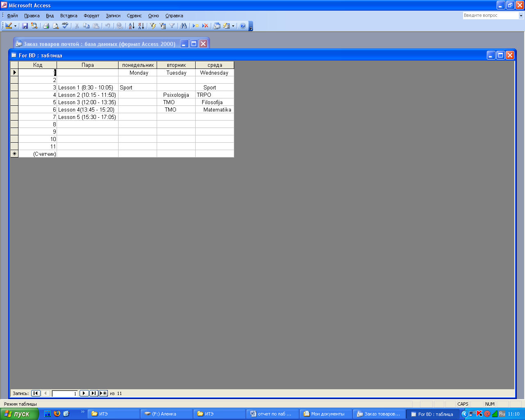Click new record navigation button
Image resolution: width=525 pixels, height=420 pixels.
pyautogui.click(x=104, y=393)
